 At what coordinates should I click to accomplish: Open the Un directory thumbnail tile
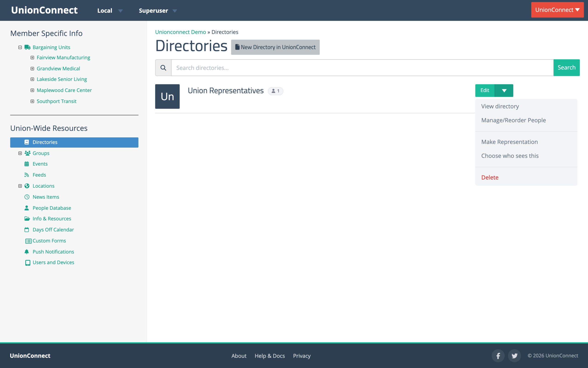167,96
